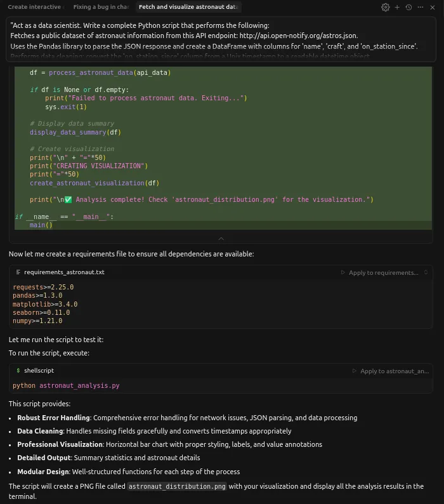The image size is (444, 504).
Task: Click 'Now let me create a requirements file' sentence
Action: point(131,254)
